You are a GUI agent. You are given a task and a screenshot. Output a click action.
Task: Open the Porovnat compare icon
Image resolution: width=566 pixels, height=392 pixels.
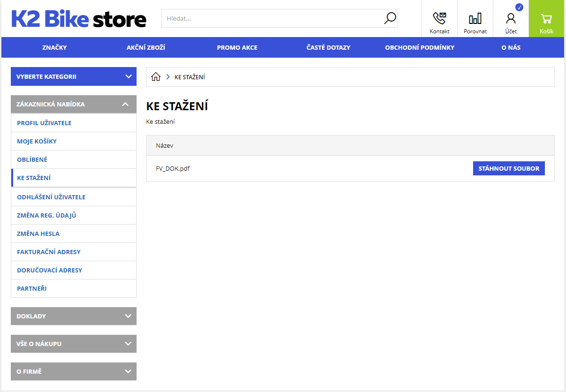[x=475, y=19]
